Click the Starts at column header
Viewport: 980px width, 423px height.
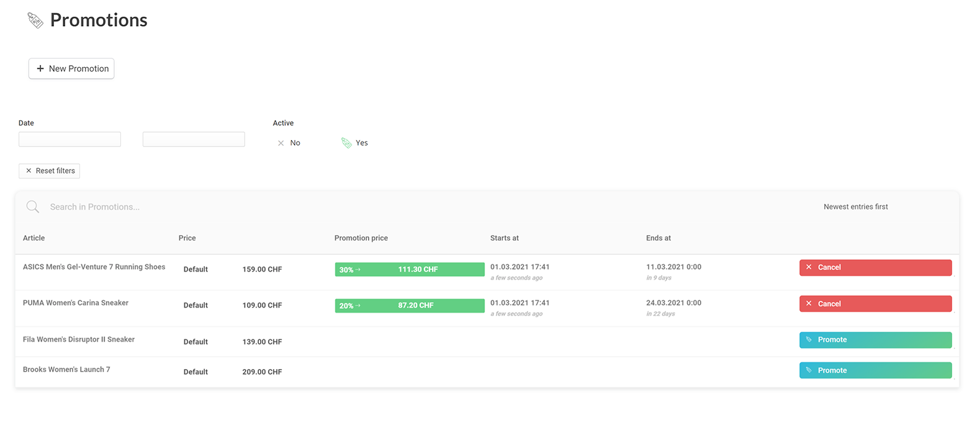[505, 238]
